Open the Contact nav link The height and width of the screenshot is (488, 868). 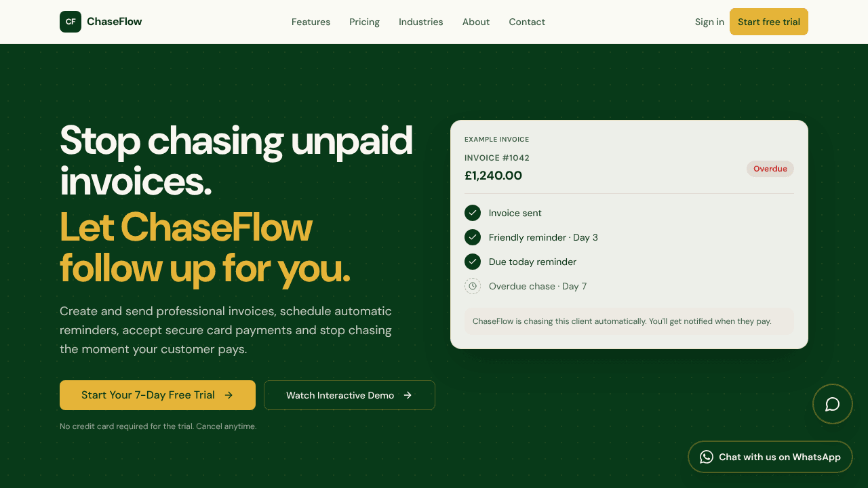[527, 22]
